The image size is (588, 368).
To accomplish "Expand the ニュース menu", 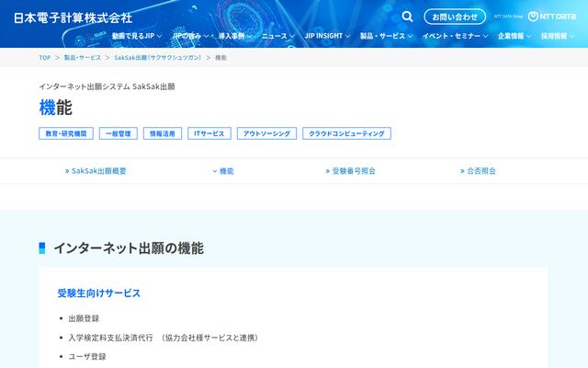I will [x=277, y=36].
